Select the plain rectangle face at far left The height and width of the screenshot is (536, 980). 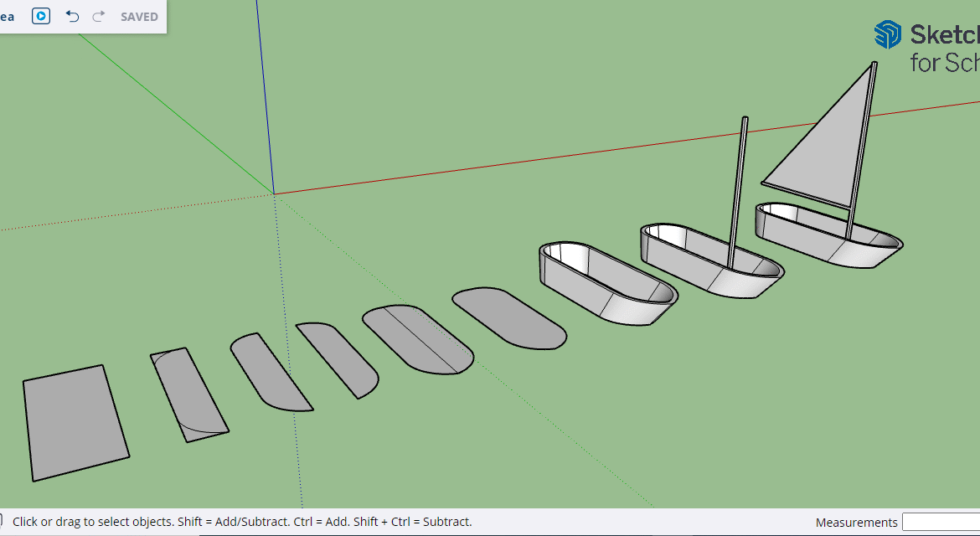coord(75,423)
